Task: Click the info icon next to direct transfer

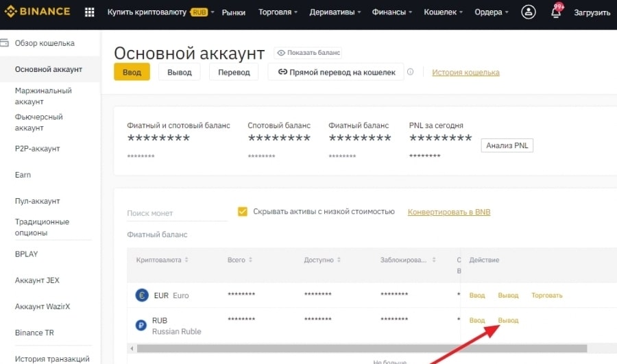Action: tap(411, 71)
